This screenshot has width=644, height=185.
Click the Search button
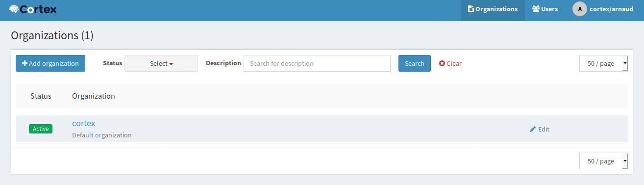[415, 63]
